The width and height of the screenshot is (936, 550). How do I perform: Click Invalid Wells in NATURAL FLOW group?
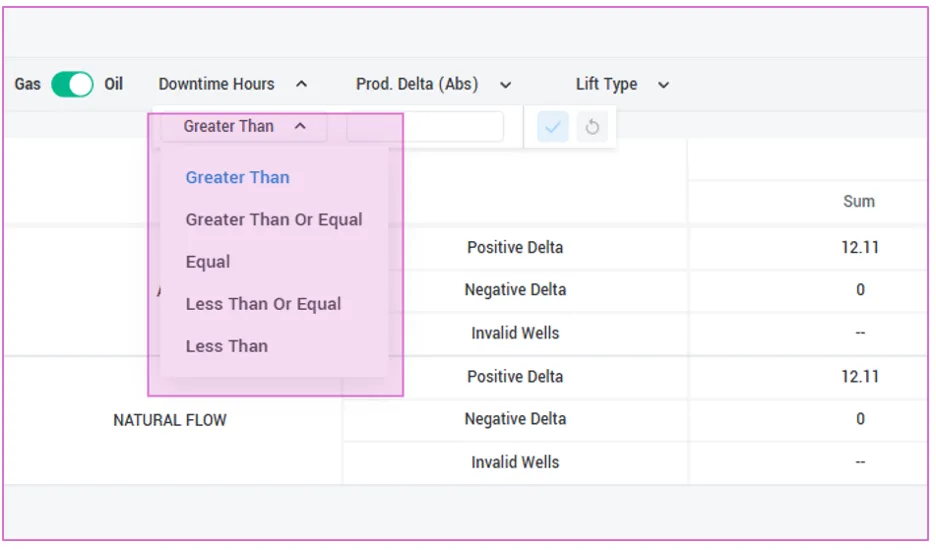pos(515,462)
